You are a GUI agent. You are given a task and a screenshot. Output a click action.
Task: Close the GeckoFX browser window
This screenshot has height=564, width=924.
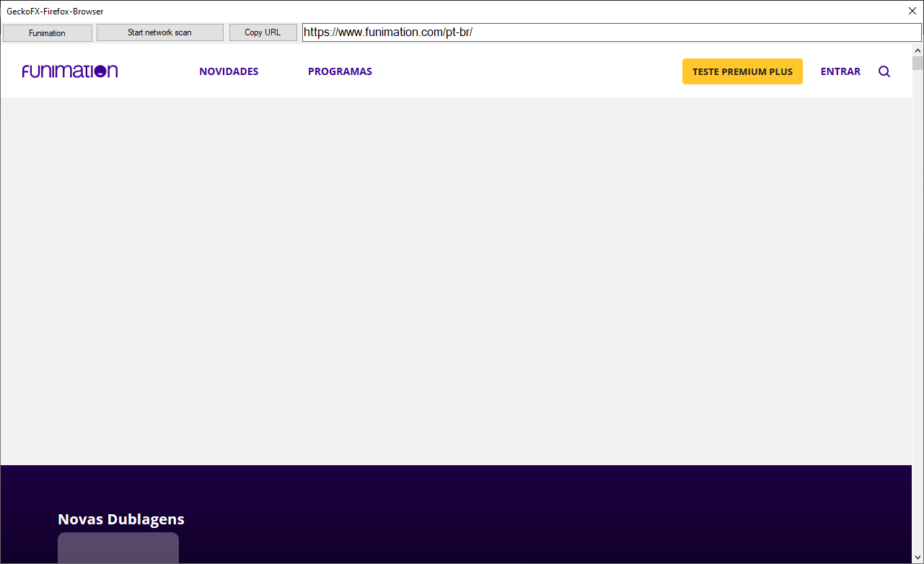coord(912,11)
